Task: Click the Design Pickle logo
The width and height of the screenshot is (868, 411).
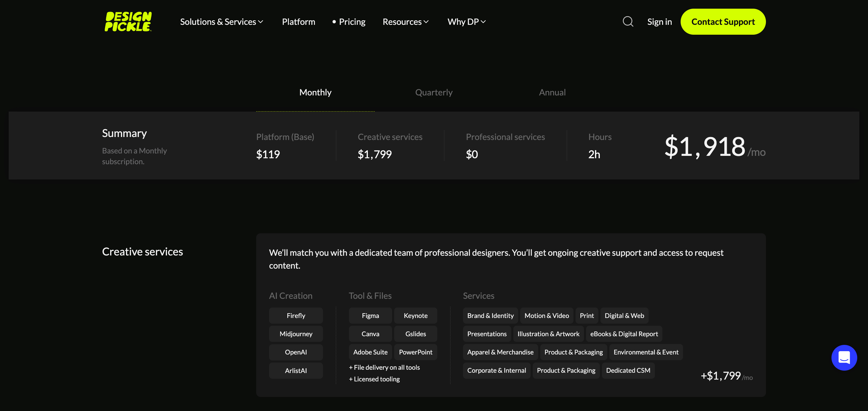Action: pos(128,22)
